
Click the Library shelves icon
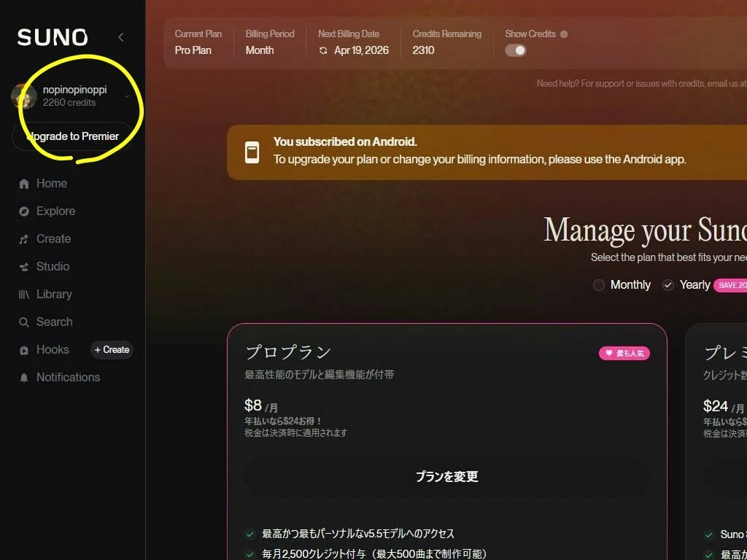click(24, 295)
